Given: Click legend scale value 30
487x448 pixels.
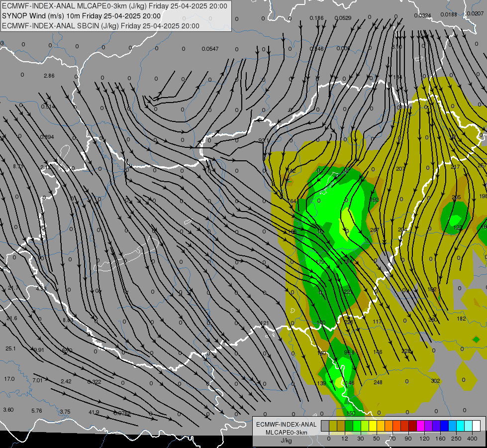Looking at the screenshot, I should tap(361, 439).
